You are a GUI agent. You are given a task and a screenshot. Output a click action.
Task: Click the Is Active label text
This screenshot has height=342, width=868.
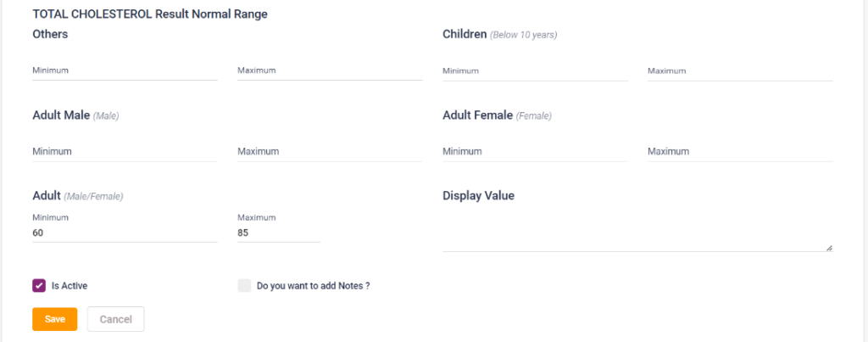tap(70, 286)
